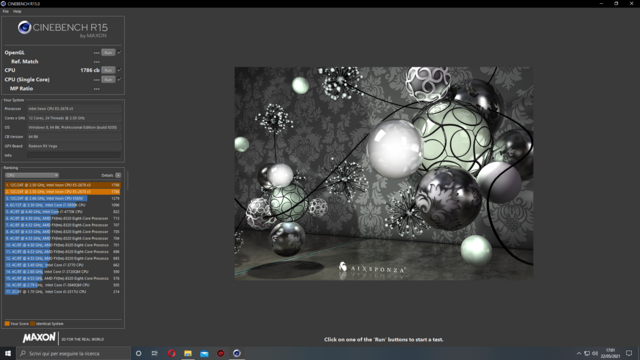The height and width of the screenshot is (360, 640).
Task: Open the File menu
Action: [6, 11]
